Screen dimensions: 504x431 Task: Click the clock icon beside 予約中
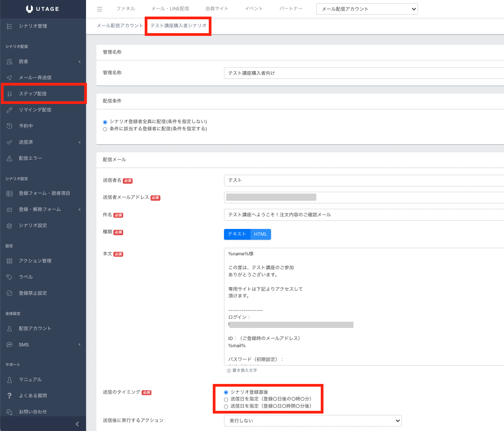(9, 126)
